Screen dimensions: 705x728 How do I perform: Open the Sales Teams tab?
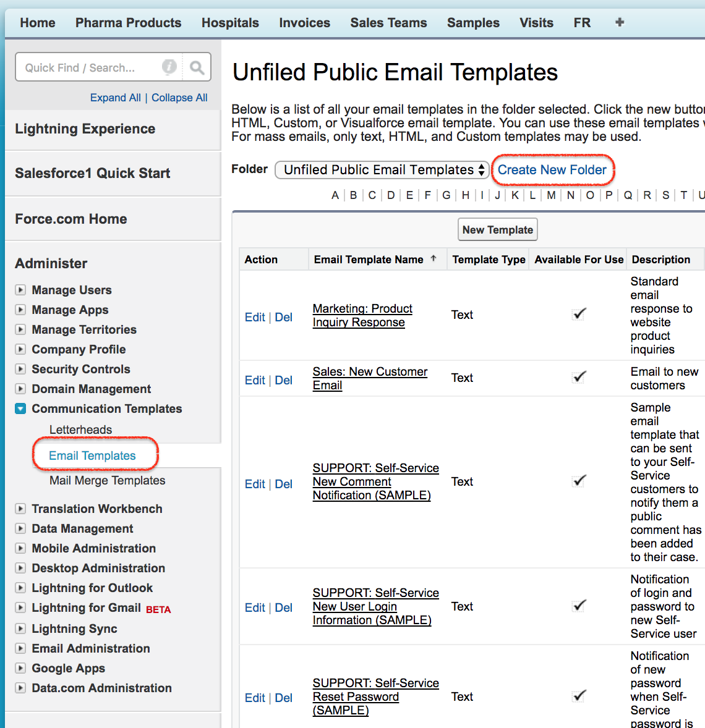[x=388, y=23]
